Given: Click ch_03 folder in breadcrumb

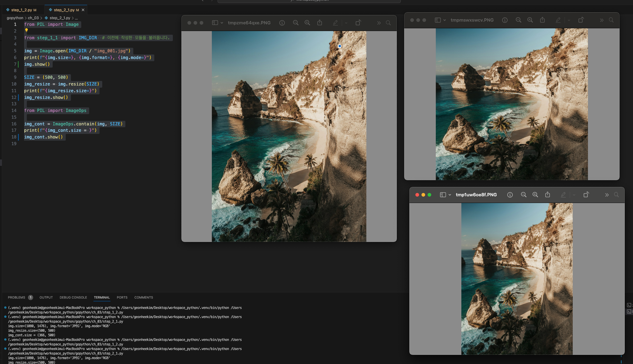Looking at the screenshot, I should coord(33,18).
